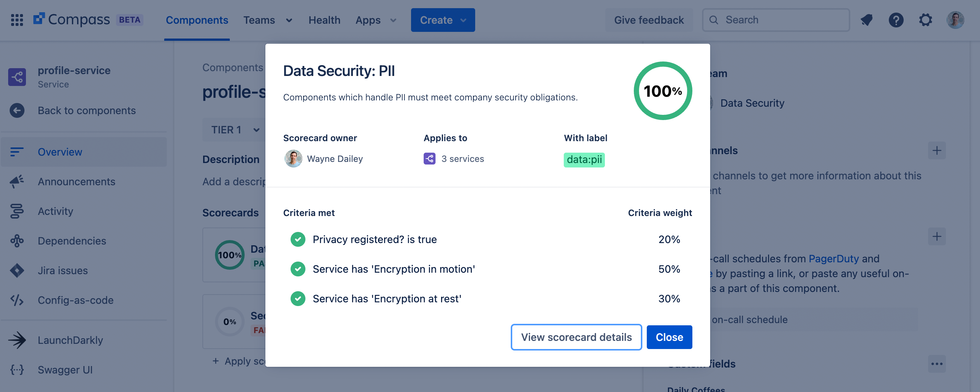This screenshot has height=392, width=980.
Task: Click the Announcements megaphone icon
Action: tap(17, 181)
